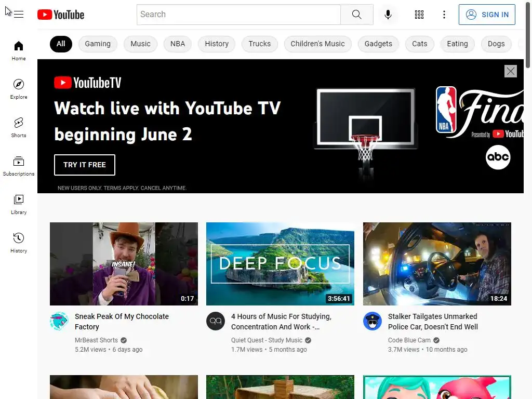Select the Dogs filter chip
This screenshot has width=532, height=399.
tap(496, 44)
